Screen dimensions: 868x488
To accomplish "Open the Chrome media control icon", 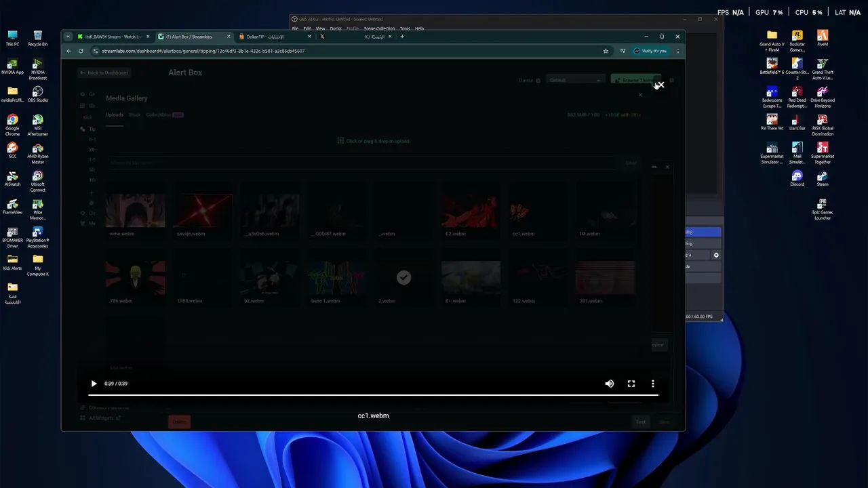I will [x=623, y=51].
